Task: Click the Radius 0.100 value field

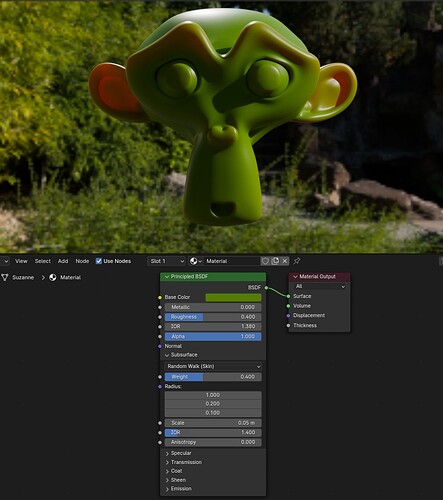Action: pyautogui.click(x=213, y=413)
